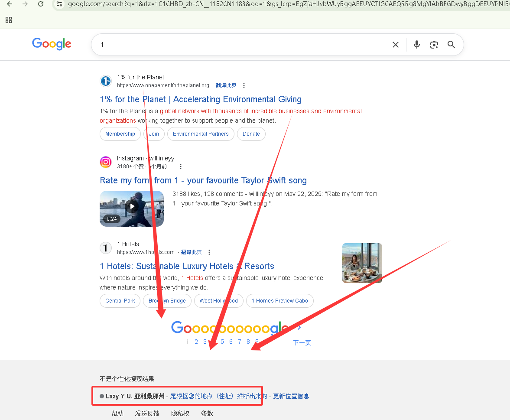Go to results page 3

tap(205, 342)
